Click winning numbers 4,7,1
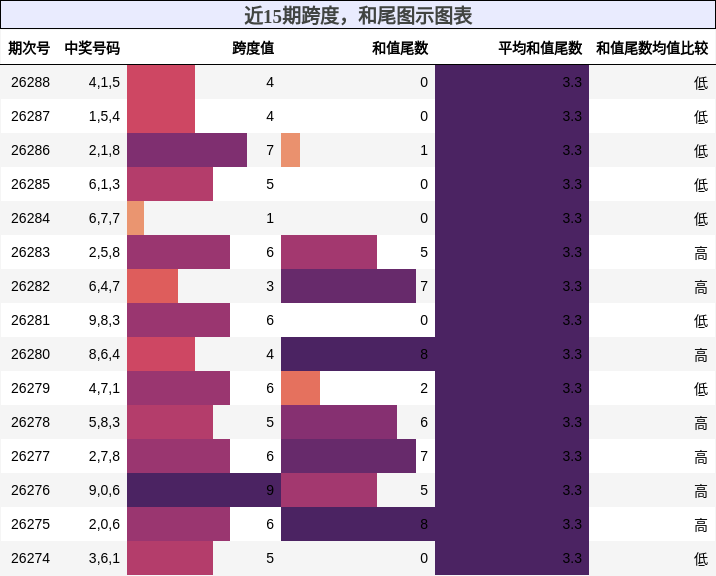This screenshot has height=576, width=716. coord(104,388)
